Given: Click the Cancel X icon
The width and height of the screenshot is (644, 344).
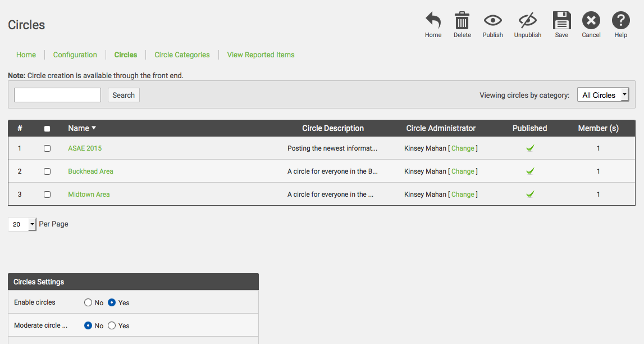Looking at the screenshot, I should pos(591,21).
